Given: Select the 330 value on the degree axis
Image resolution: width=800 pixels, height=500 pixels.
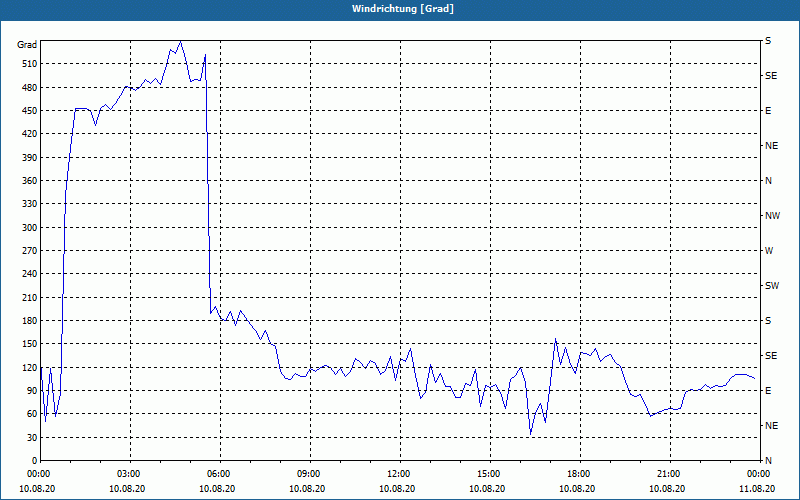Looking at the screenshot, I should click(x=30, y=204).
